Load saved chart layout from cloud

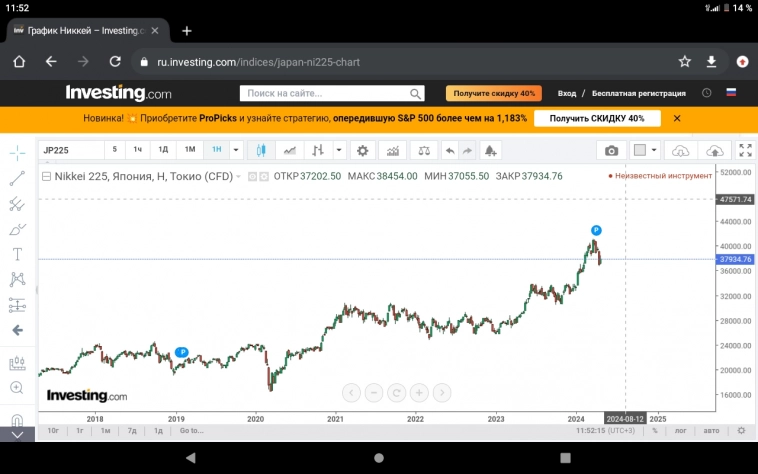(681, 150)
